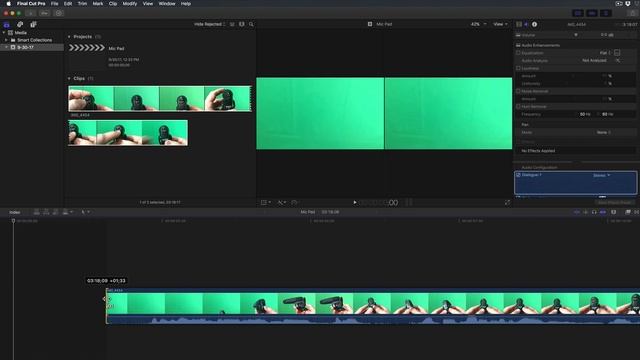
Task: Open the equalizer controls button next to Flat
Action: [x=617, y=53]
